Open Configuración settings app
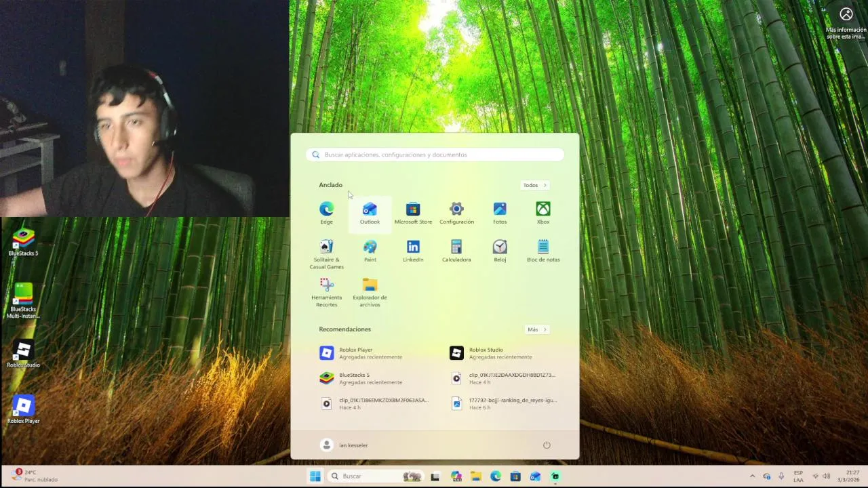Screen dimensions: 868x488 [456, 213]
